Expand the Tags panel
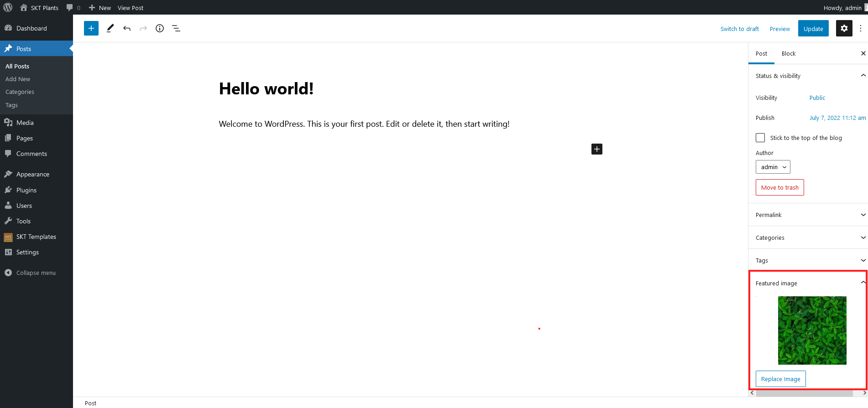 click(808, 260)
